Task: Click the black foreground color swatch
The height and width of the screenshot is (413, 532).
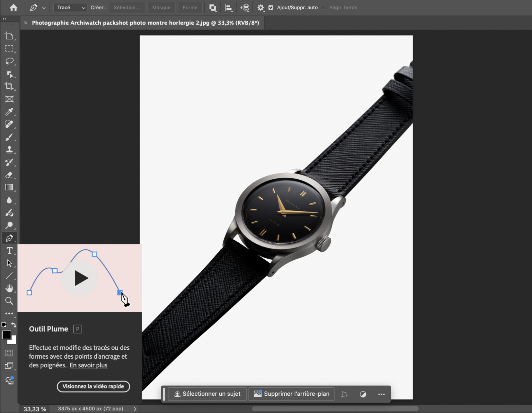Action: pos(7,335)
